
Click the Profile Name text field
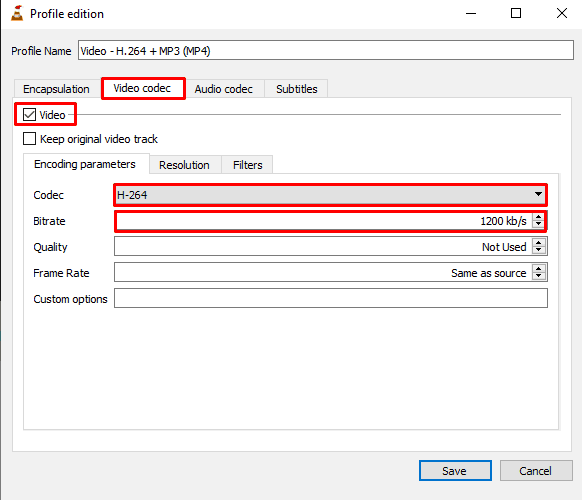(x=326, y=50)
